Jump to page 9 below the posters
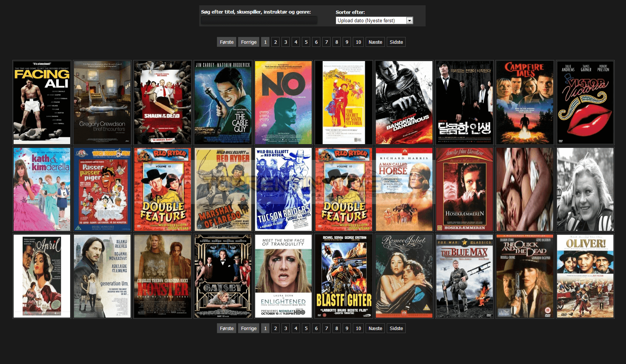This screenshot has width=626, height=364. (x=347, y=328)
